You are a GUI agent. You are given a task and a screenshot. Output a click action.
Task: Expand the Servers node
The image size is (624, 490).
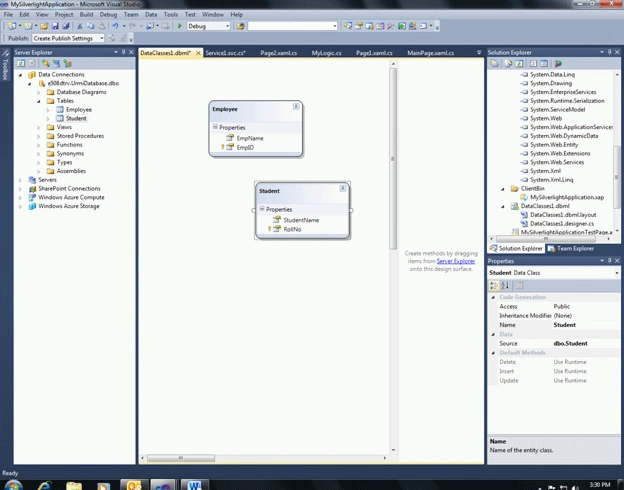[21, 180]
